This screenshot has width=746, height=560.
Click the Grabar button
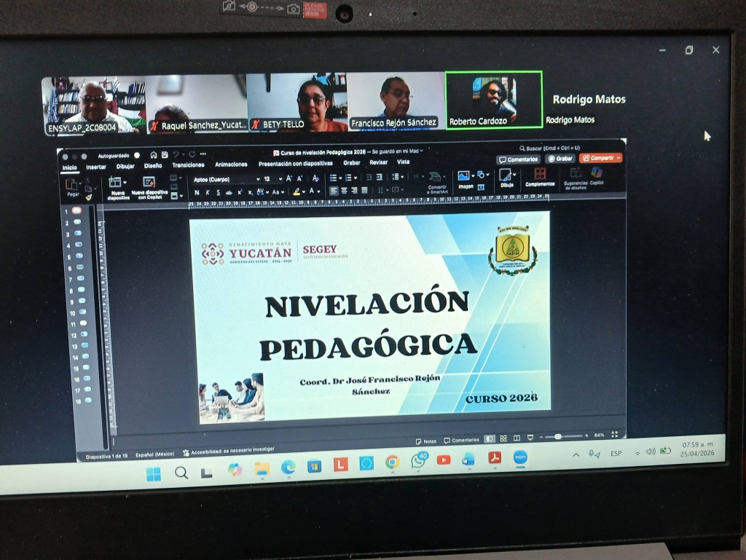tap(560, 159)
